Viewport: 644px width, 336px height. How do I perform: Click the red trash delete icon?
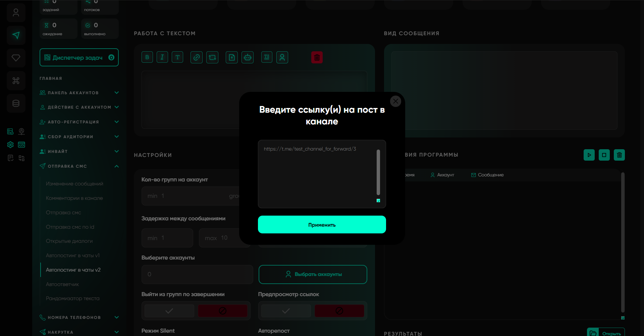[x=317, y=57]
